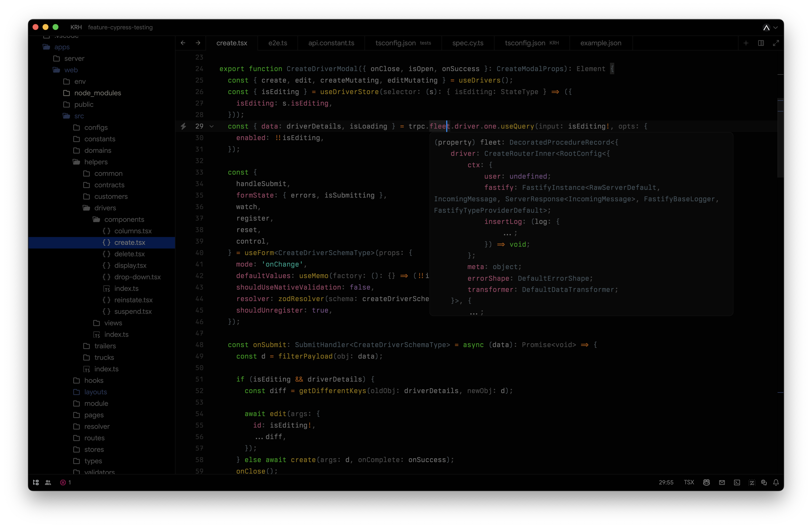This screenshot has height=528, width=812.
Task: Switch to tsconfig.json tests tab
Action: [403, 43]
